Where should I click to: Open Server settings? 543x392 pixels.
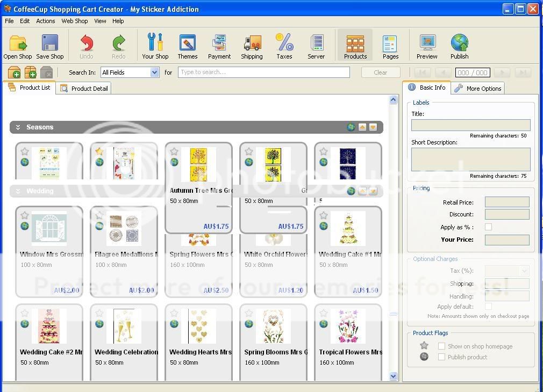[316, 46]
